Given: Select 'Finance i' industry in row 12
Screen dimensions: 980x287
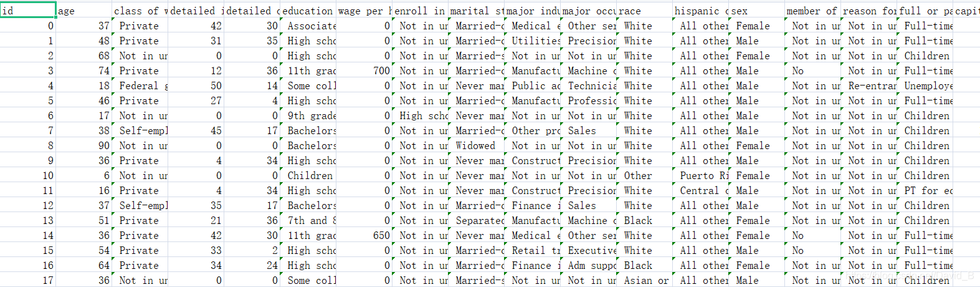Looking at the screenshot, I should pos(533,205).
